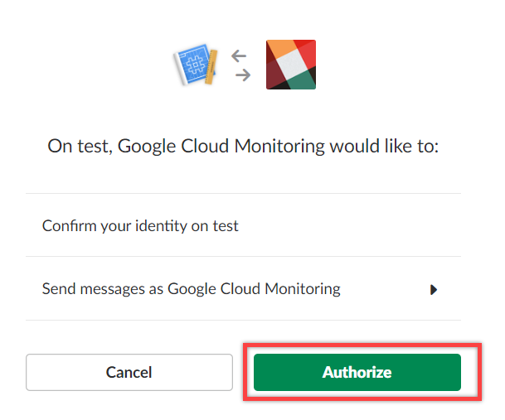
Task: Click the colorful test workspace icon
Action: coord(291,65)
